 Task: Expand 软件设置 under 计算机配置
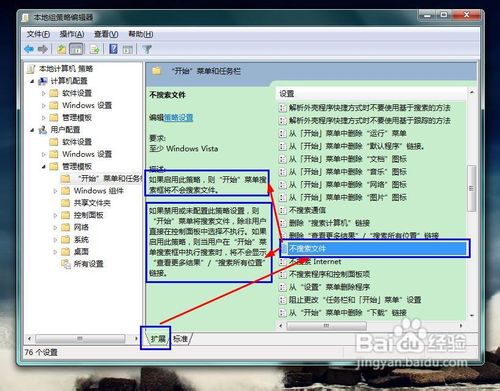point(44,93)
